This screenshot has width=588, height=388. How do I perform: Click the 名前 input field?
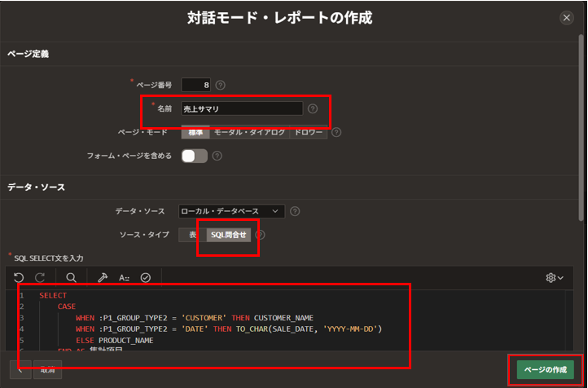241,108
